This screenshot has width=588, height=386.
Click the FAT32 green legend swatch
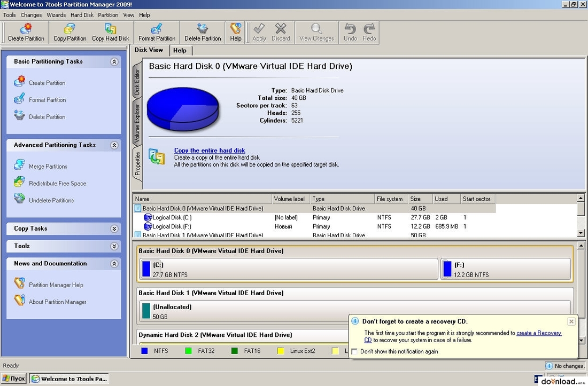pyautogui.click(x=189, y=351)
